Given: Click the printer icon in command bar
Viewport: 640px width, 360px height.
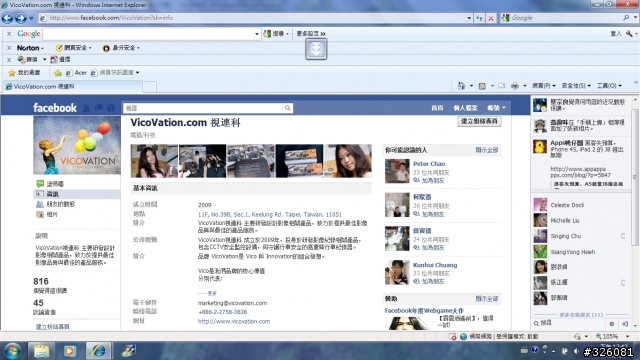Looking at the screenshot, I should [515, 86].
